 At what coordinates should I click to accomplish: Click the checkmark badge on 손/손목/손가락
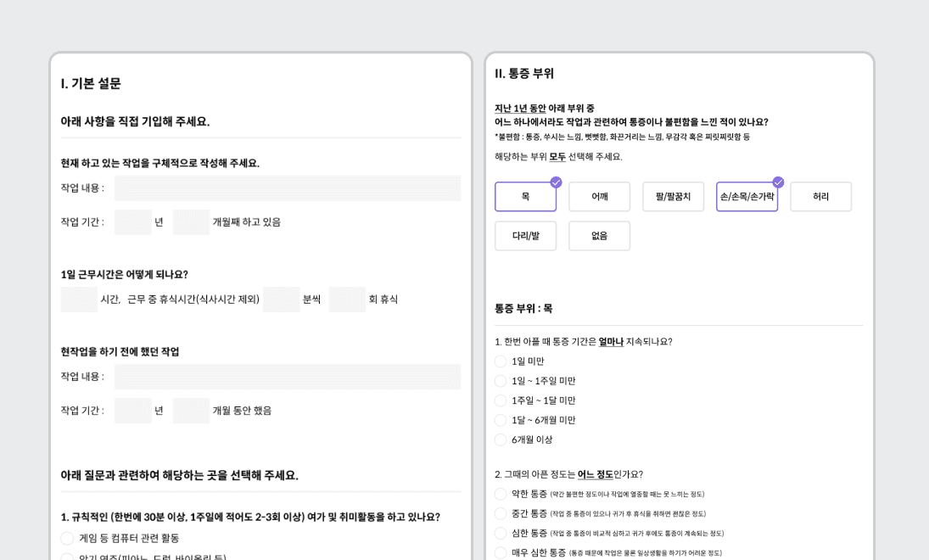[x=777, y=182]
